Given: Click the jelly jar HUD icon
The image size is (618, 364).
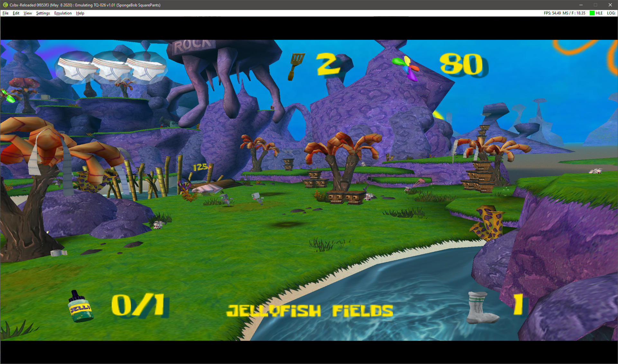Looking at the screenshot, I should [80, 306].
